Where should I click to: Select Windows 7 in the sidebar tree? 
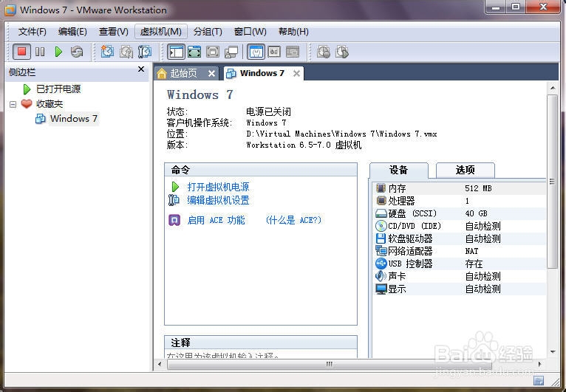pos(74,119)
